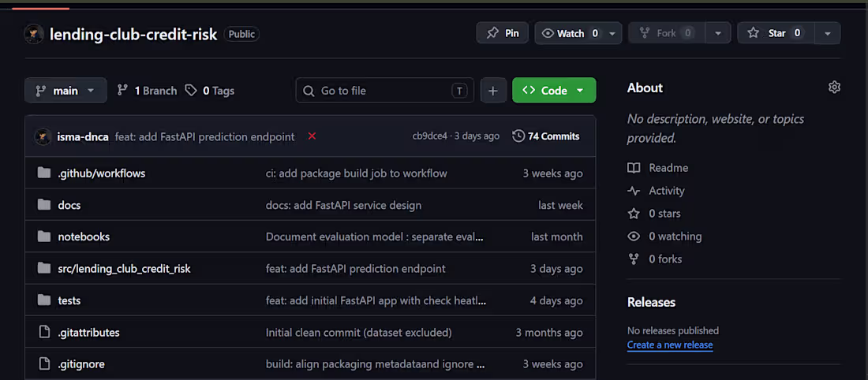Open the .gitattributes file
868x380 pixels.
pyautogui.click(x=88, y=333)
